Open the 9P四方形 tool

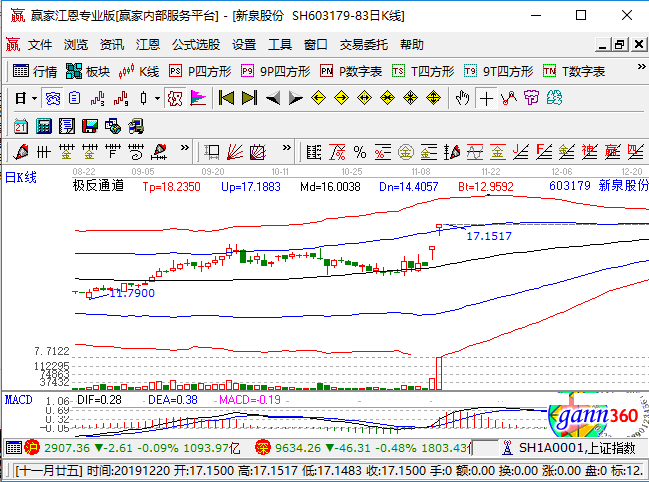click(x=276, y=72)
